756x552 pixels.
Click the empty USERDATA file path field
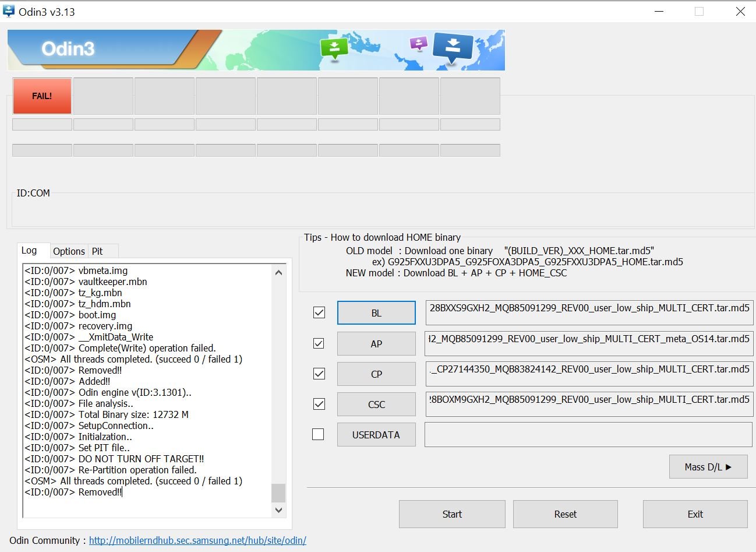[x=588, y=435]
